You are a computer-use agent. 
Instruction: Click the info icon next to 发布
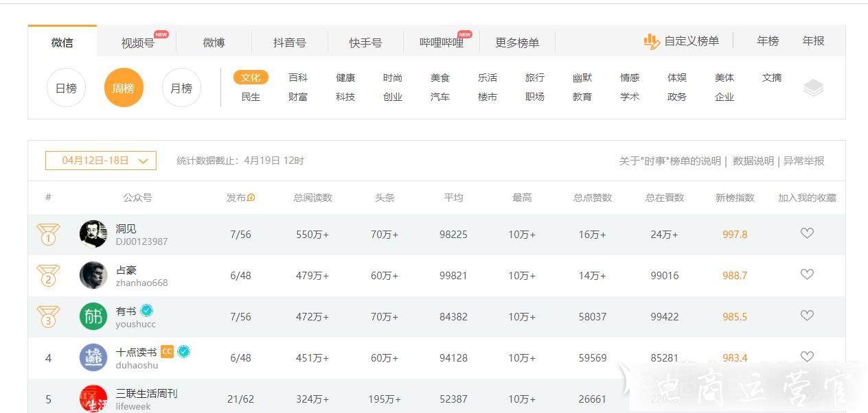tap(251, 198)
